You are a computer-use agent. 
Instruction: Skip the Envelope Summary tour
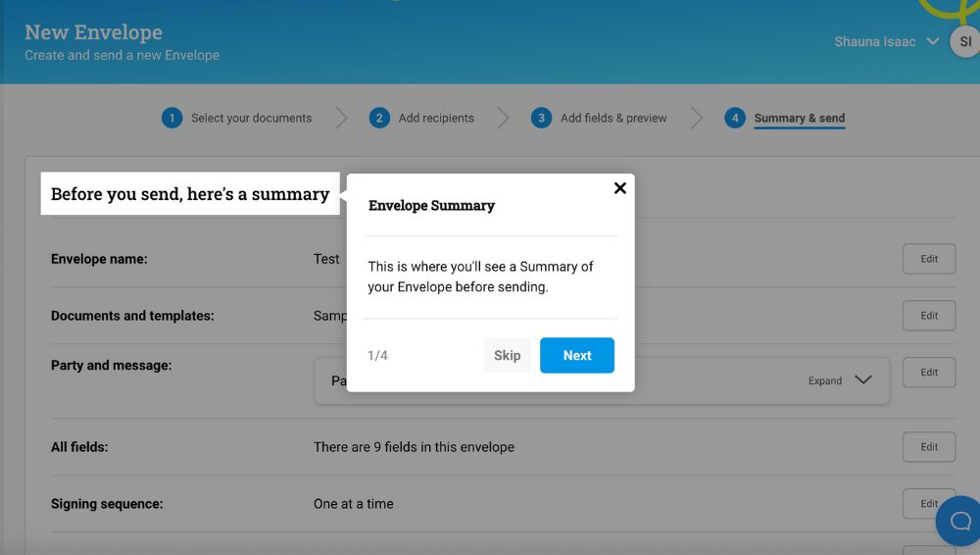507,355
